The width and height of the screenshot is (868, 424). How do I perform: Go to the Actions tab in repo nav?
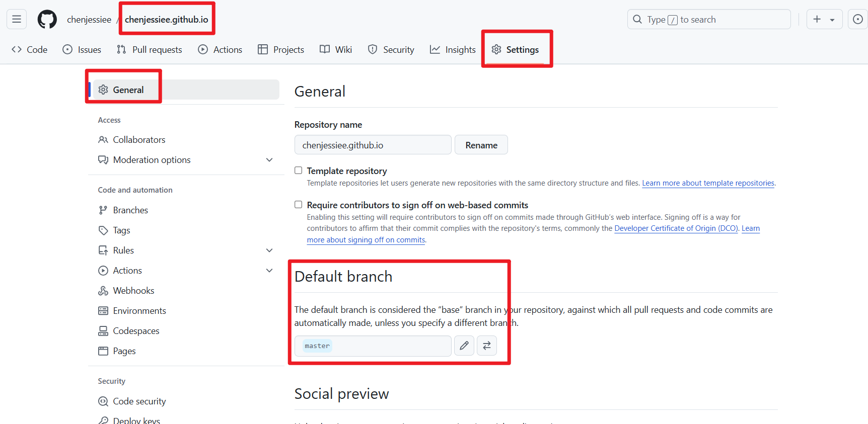(220, 49)
